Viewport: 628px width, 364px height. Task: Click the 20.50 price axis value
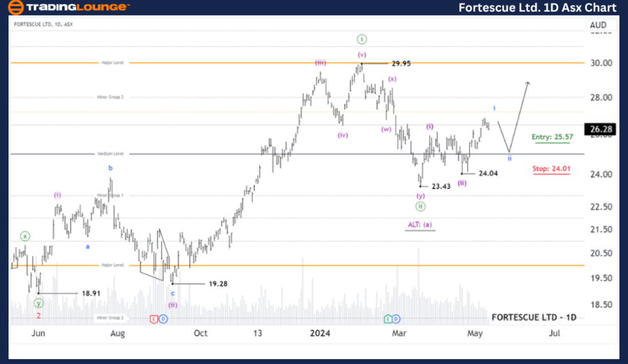(x=601, y=253)
